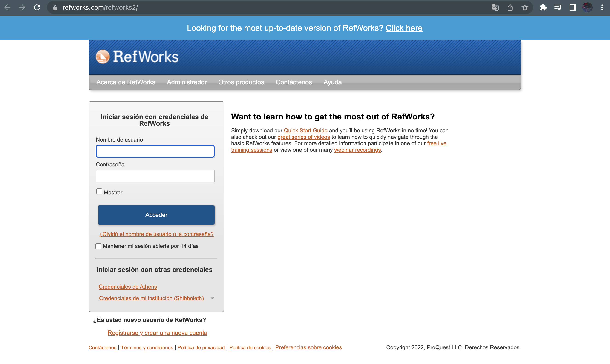Open Política de privacidad footer link
Image resolution: width=610 pixels, height=364 pixels.
201,347
